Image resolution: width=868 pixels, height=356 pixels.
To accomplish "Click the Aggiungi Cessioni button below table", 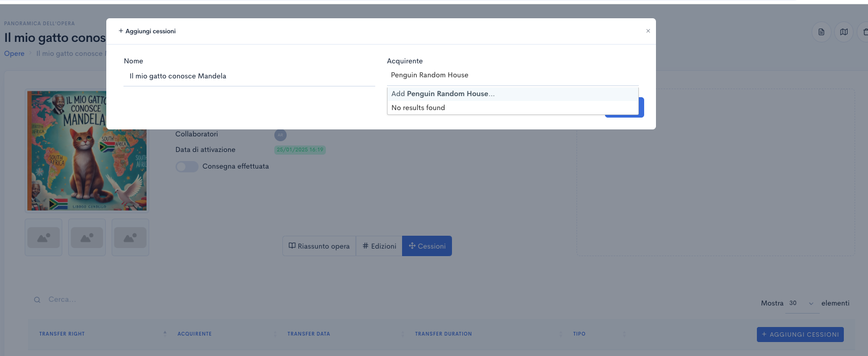I will pos(800,335).
